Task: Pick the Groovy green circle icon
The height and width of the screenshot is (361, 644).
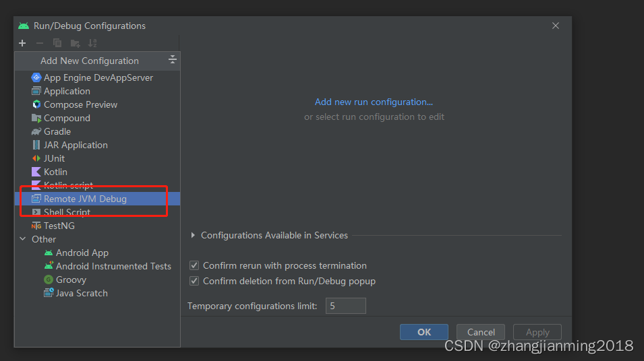Action: (x=49, y=280)
